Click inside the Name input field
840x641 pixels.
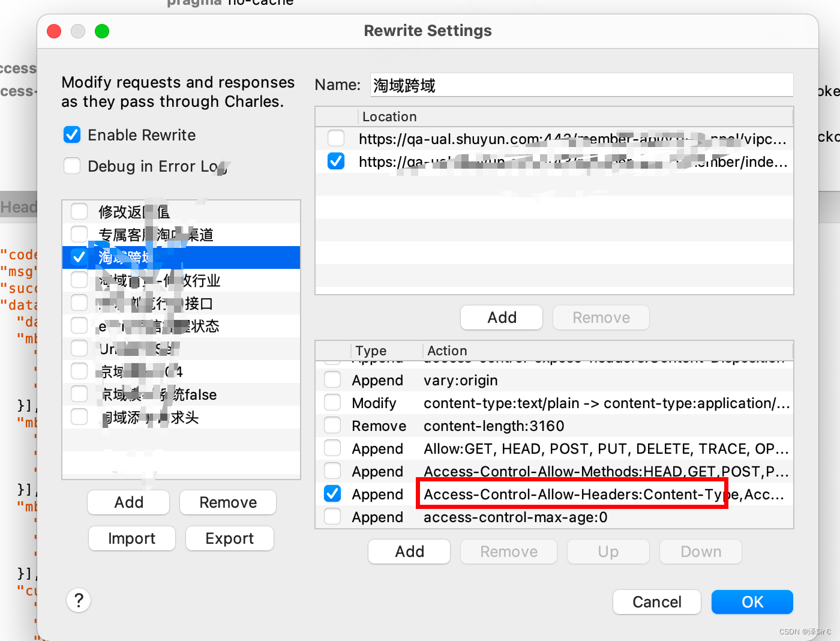coord(581,85)
